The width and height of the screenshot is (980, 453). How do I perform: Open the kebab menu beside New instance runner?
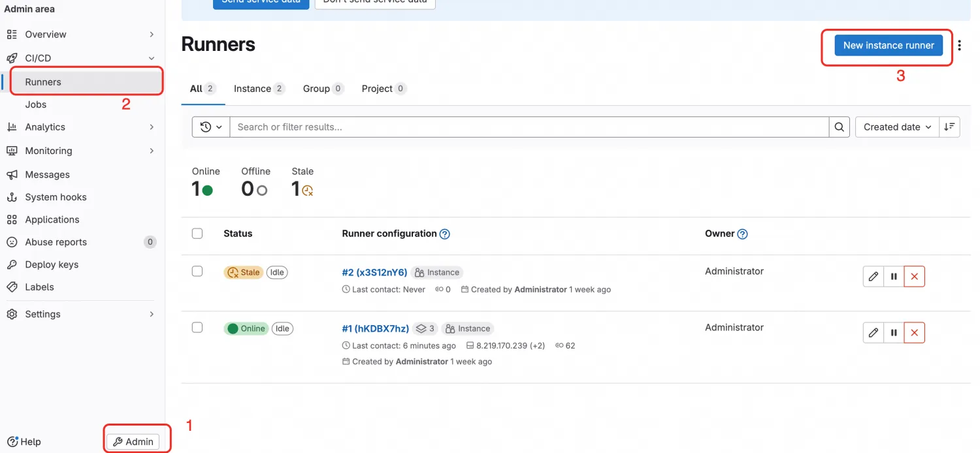click(960, 45)
